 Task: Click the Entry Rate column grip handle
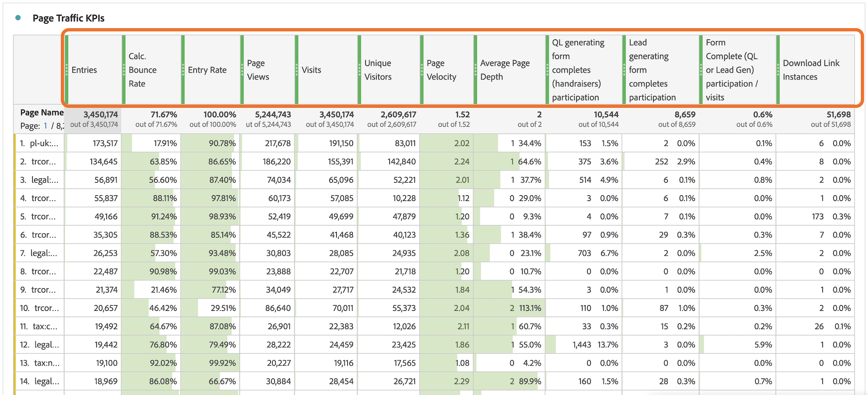click(x=183, y=69)
